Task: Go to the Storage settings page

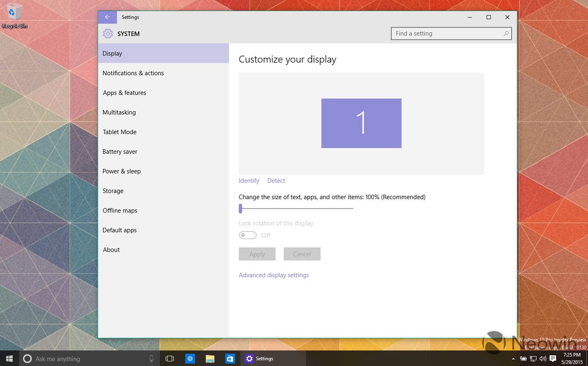Action: click(113, 191)
